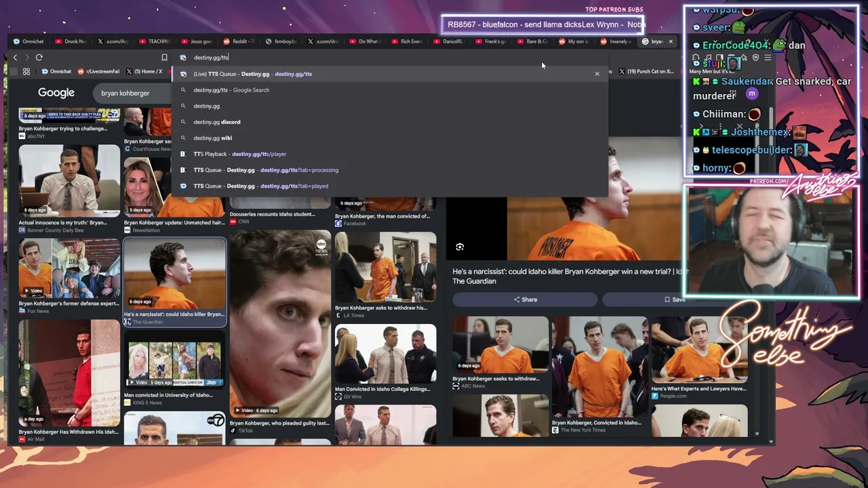Open the (5) Home / X bookmark
The image size is (868, 488).
144,71
